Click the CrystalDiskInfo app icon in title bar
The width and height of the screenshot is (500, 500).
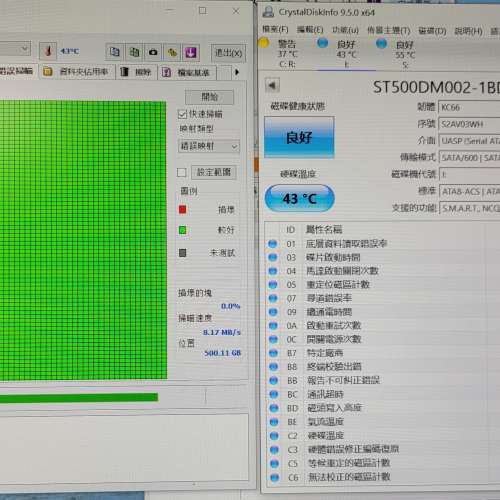268,12
